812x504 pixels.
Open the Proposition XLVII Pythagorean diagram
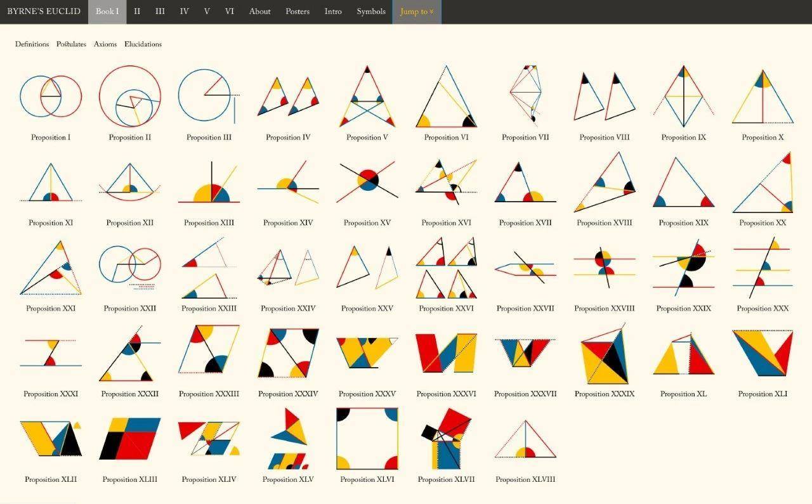point(447,439)
